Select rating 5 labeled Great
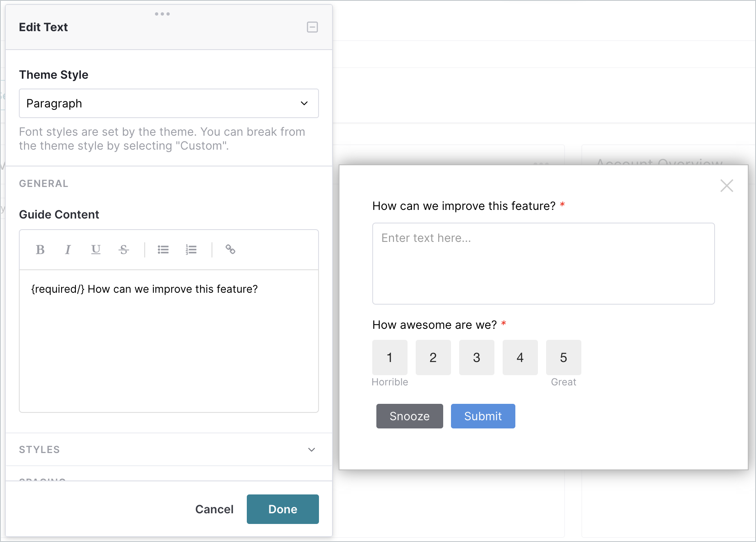 click(564, 358)
